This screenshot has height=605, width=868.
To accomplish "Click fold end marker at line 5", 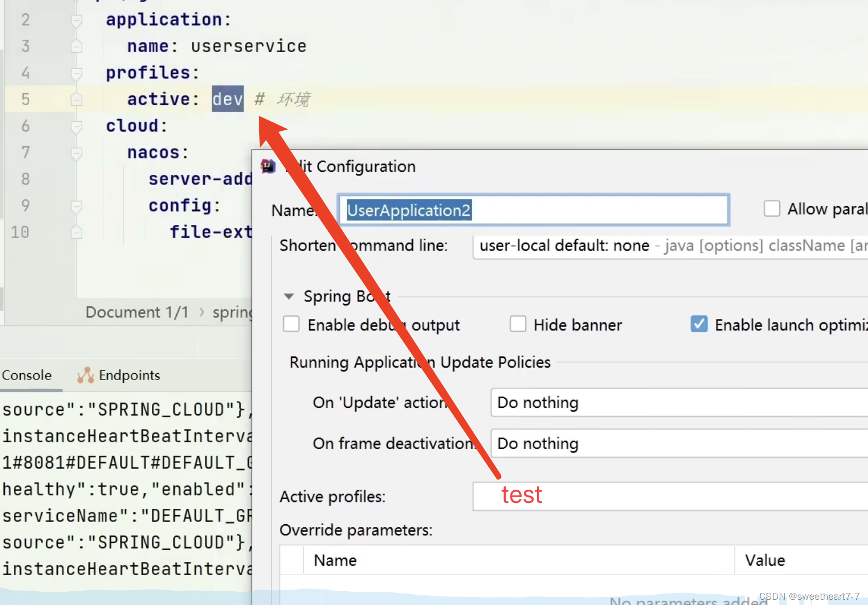I will pyautogui.click(x=76, y=99).
